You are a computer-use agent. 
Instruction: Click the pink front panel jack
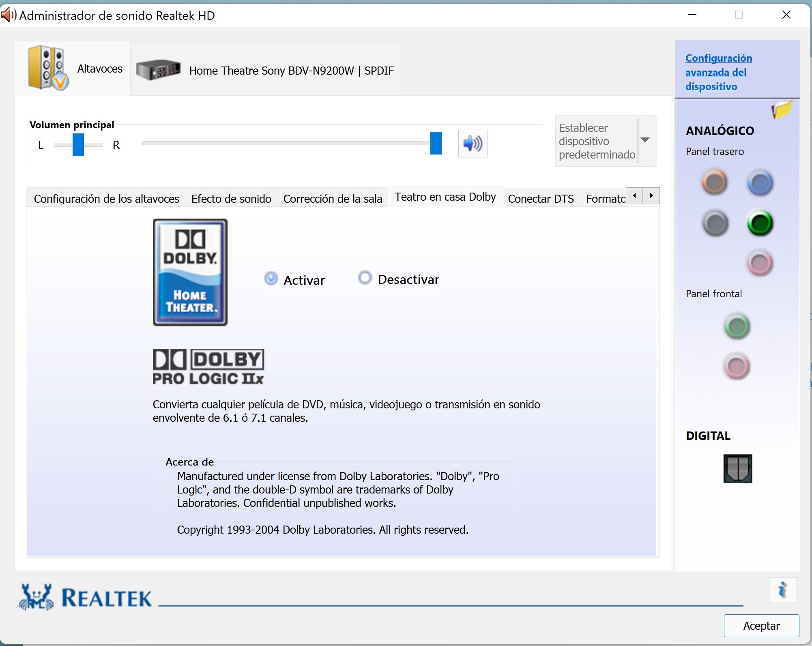(x=737, y=367)
